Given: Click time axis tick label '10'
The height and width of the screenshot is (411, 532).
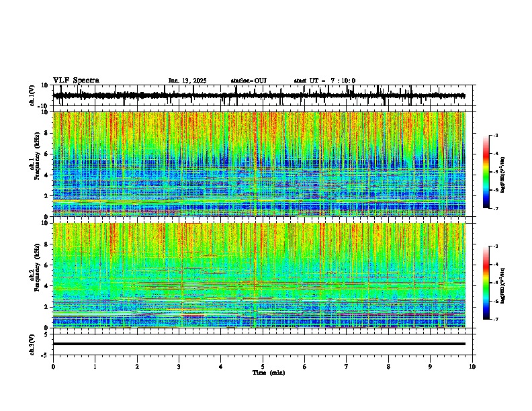Looking at the screenshot, I should point(472,367).
